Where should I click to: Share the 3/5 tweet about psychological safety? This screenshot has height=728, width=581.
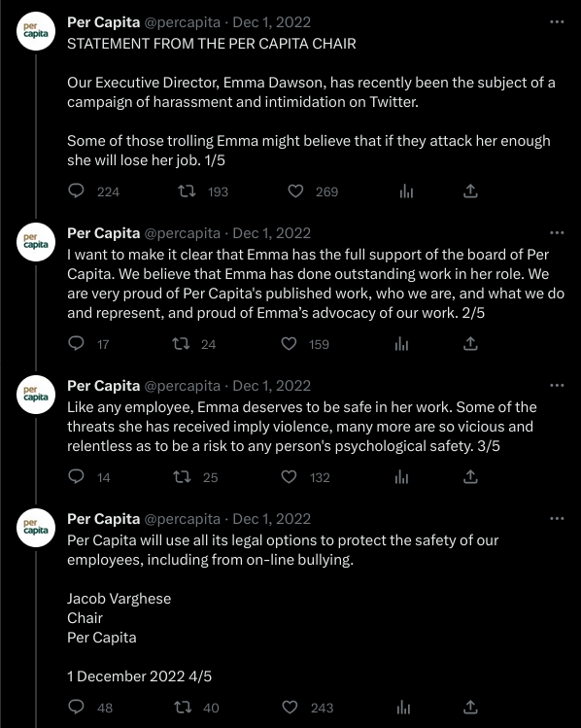point(470,477)
